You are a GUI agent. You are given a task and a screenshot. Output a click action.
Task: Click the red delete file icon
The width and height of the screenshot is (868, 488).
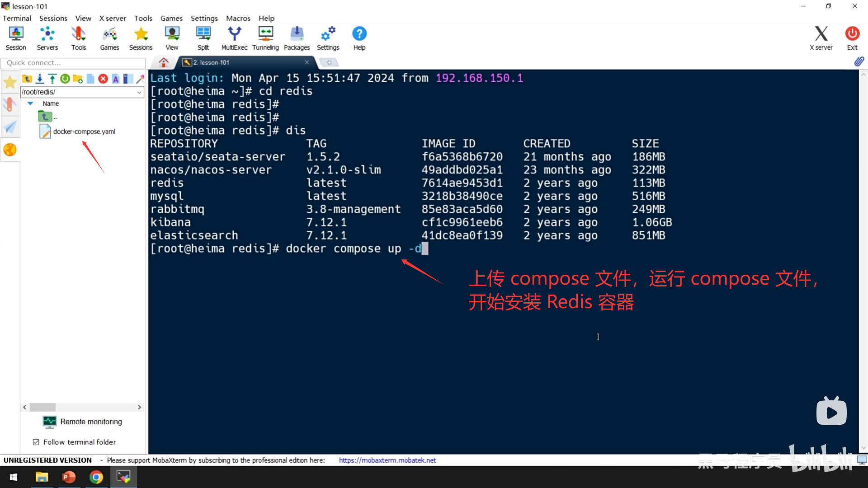coord(103,79)
